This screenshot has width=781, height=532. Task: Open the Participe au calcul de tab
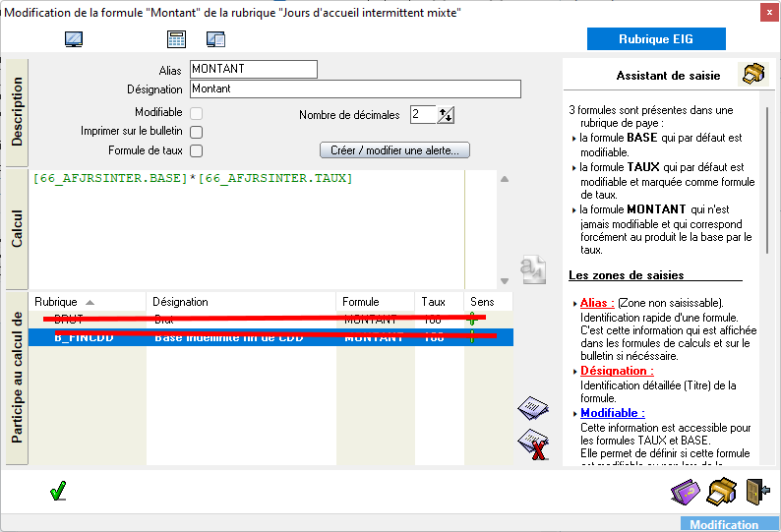[17, 378]
